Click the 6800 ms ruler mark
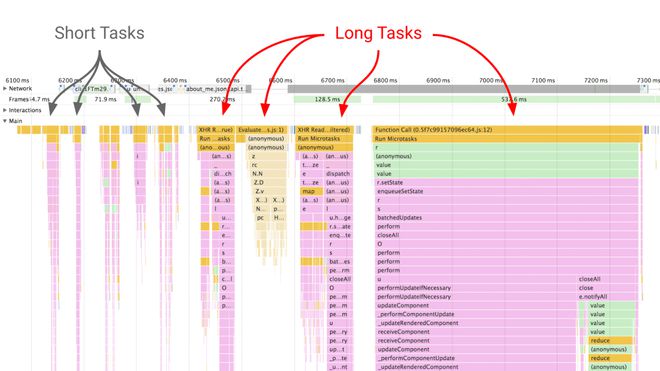660x371 pixels. pyautogui.click(x=385, y=80)
